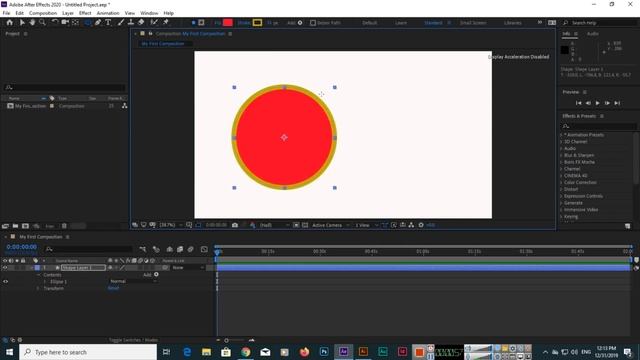
Task: Select the Unified Camera tool
Action: point(65,22)
